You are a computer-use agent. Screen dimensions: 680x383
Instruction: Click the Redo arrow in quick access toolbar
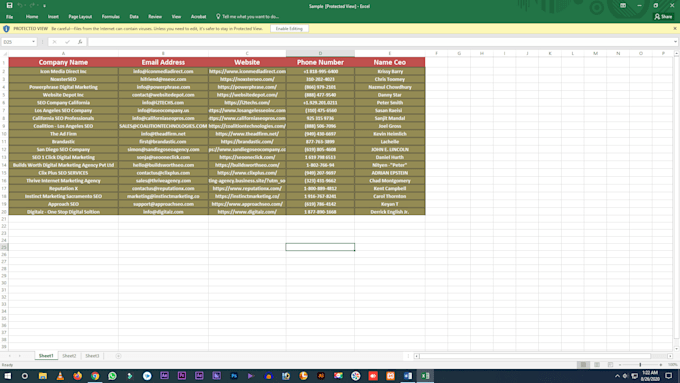[32, 6]
